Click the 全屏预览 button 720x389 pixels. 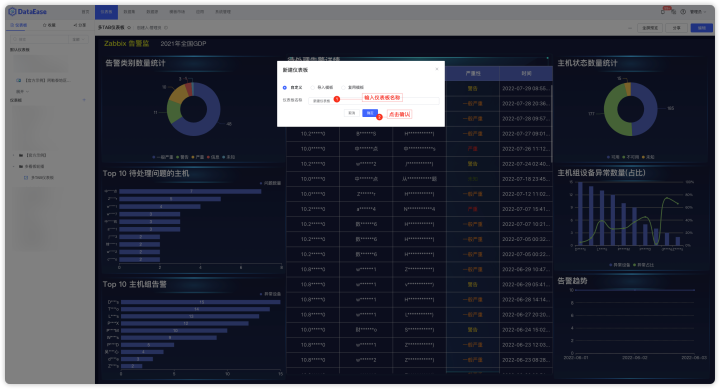650,28
